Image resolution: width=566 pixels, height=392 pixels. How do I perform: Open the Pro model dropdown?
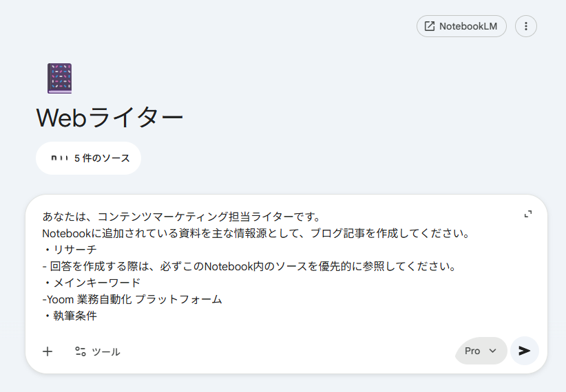point(481,351)
